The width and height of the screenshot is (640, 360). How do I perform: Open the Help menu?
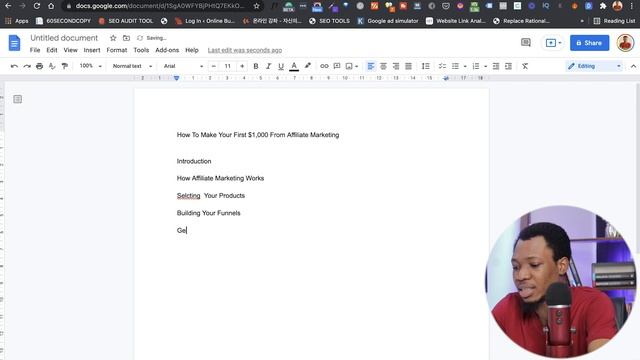click(x=192, y=50)
